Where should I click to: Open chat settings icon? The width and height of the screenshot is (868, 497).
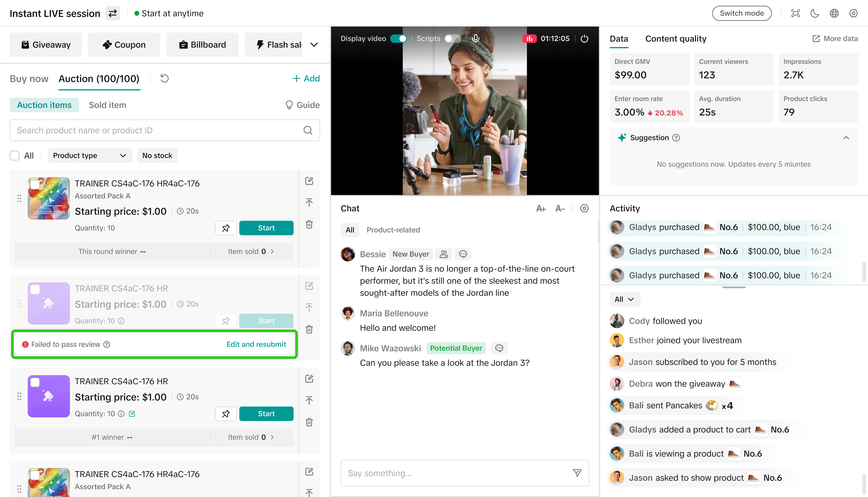(584, 208)
